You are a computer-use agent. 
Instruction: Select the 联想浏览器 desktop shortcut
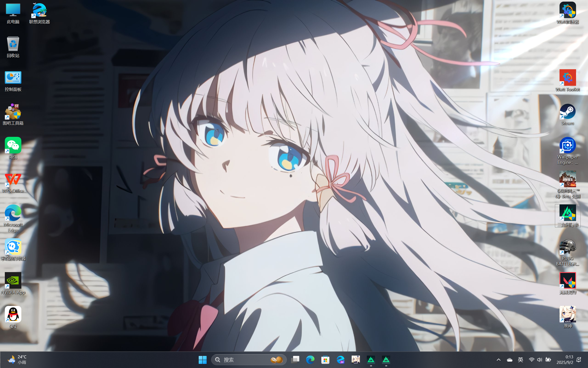[x=39, y=14]
